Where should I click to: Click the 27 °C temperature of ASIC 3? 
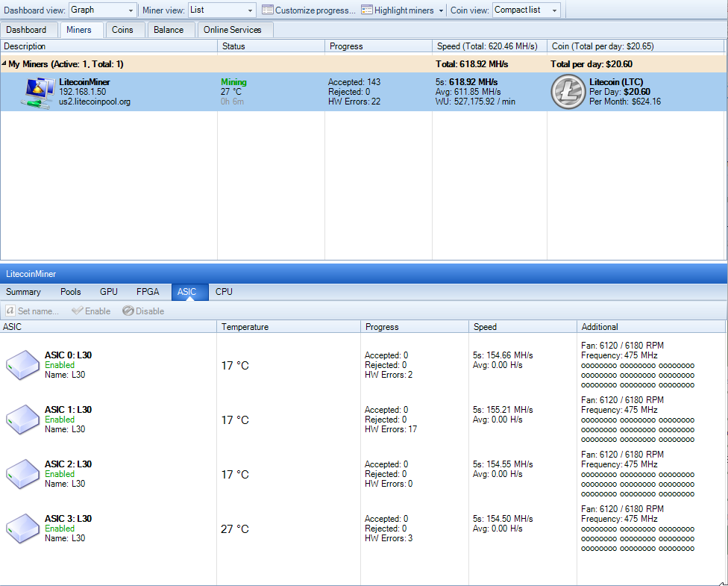pos(235,529)
